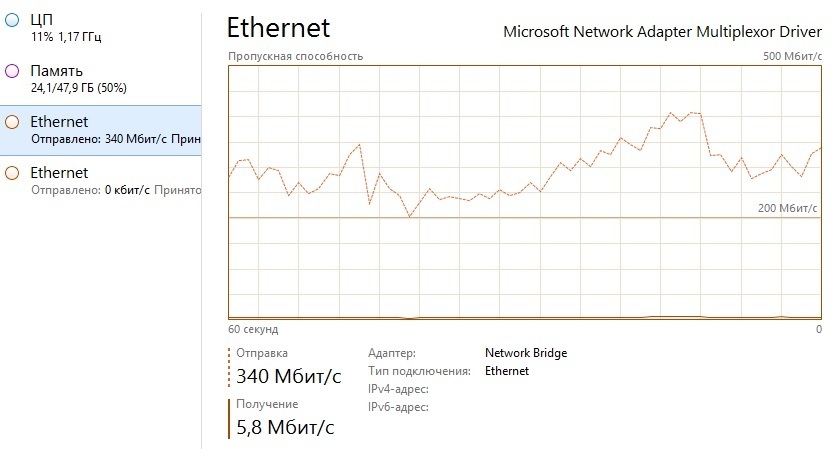This screenshot has width=833, height=449.
Task: Click the Отправка 340 Мбит/с value
Action: 288,376
